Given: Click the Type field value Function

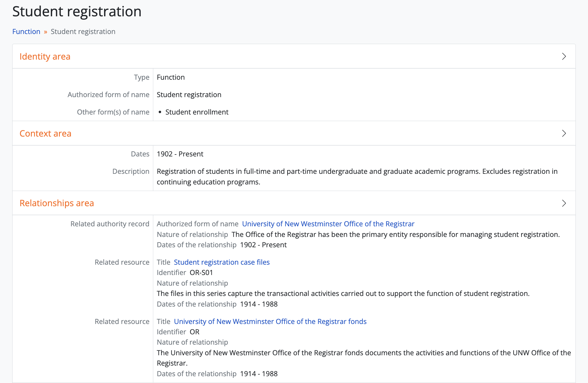Looking at the screenshot, I should tap(171, 77).
